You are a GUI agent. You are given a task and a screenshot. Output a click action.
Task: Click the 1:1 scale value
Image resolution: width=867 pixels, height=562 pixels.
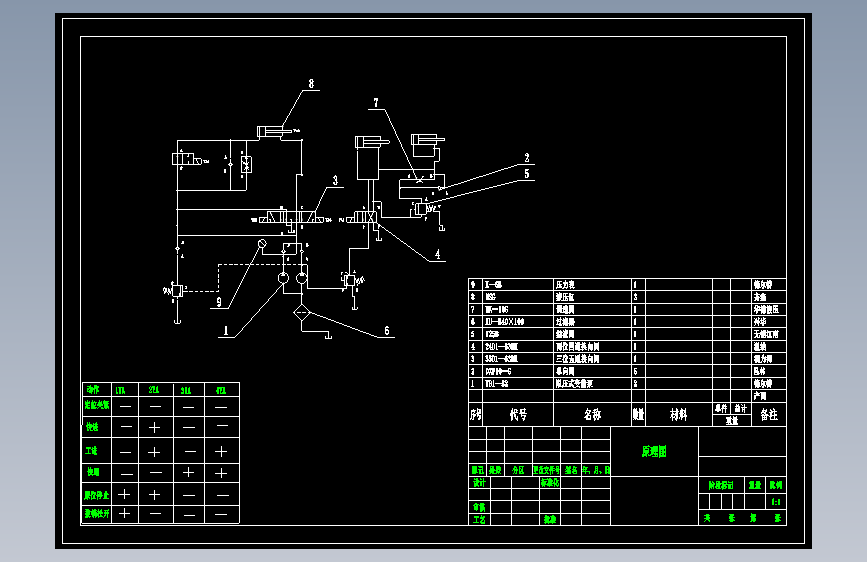click(x=776, y=502)
